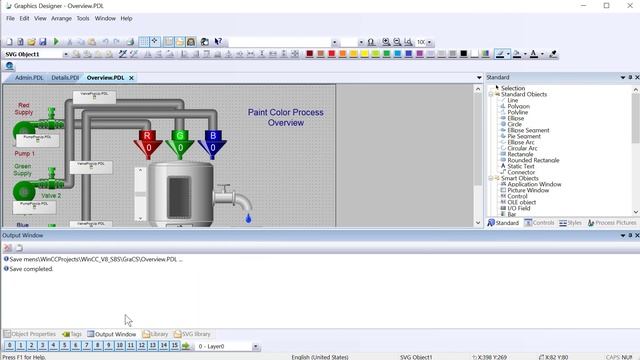The height and width of the screenshot is (360, 640).
Task: Open the zoom percentage dropdown
Action: 429,42
